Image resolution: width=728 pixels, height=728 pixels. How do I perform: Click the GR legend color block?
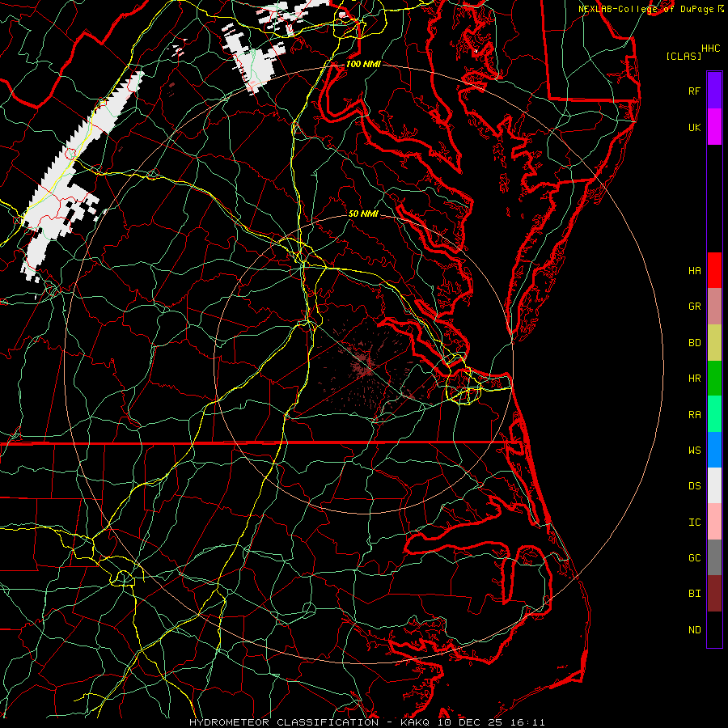[714, 306]
